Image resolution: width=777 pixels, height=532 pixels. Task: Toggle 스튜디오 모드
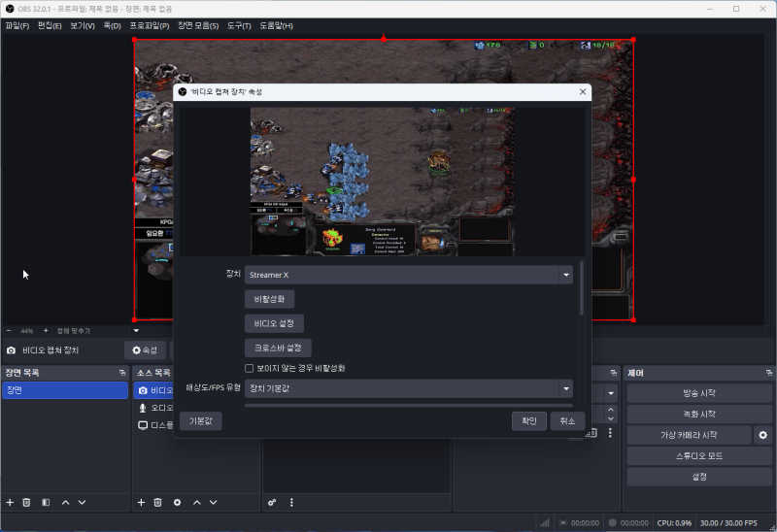pyautogui.click(x=698, y=455)
